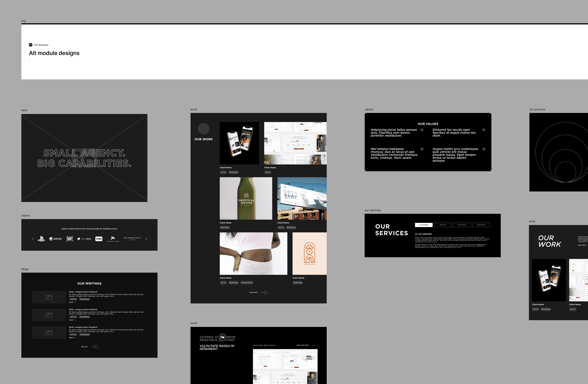
Task: Expand the 'Dictumst leo iaculis' value item
Action: [x=484, y=130]
